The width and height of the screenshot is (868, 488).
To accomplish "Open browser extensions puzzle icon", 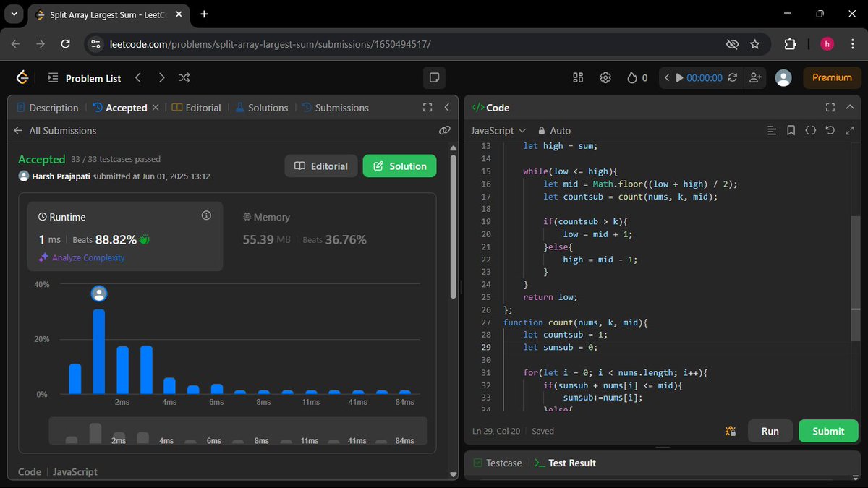I will 790,44.
